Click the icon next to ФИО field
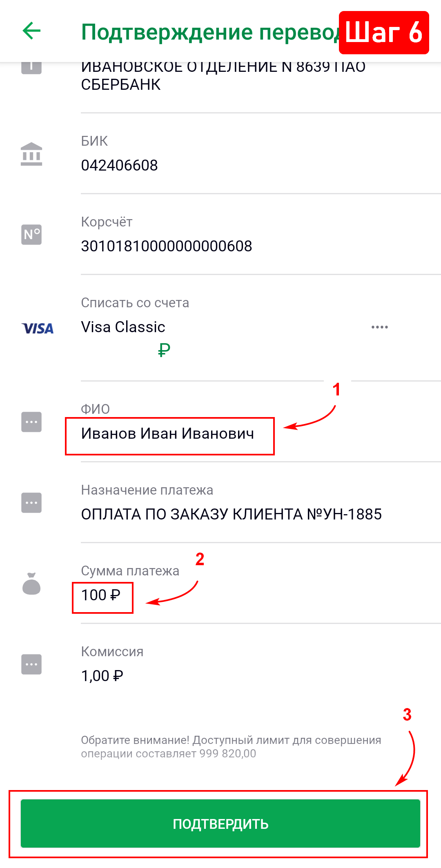The image size is (441, 868). click(x=31, y=422)
